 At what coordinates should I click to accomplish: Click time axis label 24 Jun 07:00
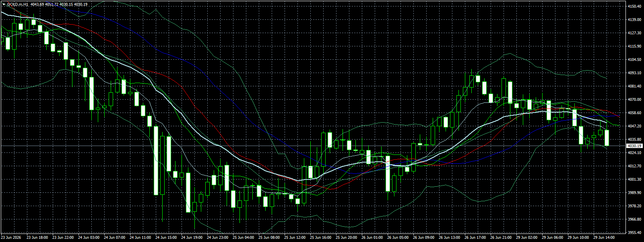(114, 238)
